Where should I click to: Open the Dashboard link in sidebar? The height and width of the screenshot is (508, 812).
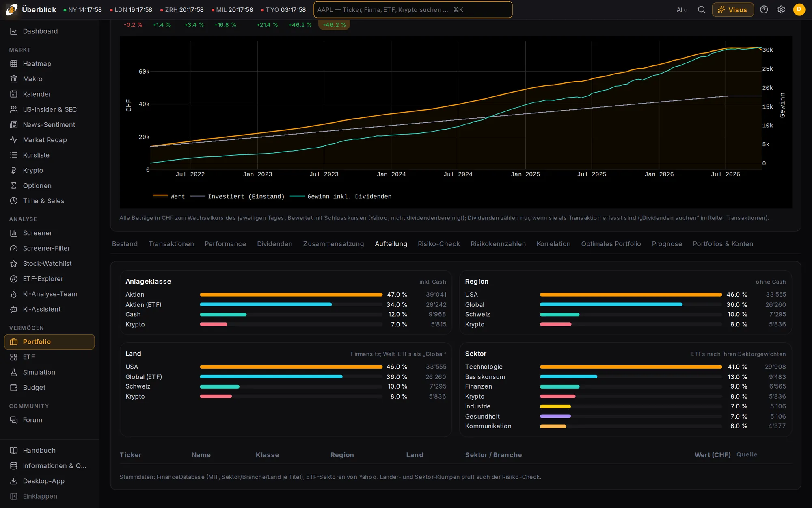pyautogui.click(x=50, y=31)
